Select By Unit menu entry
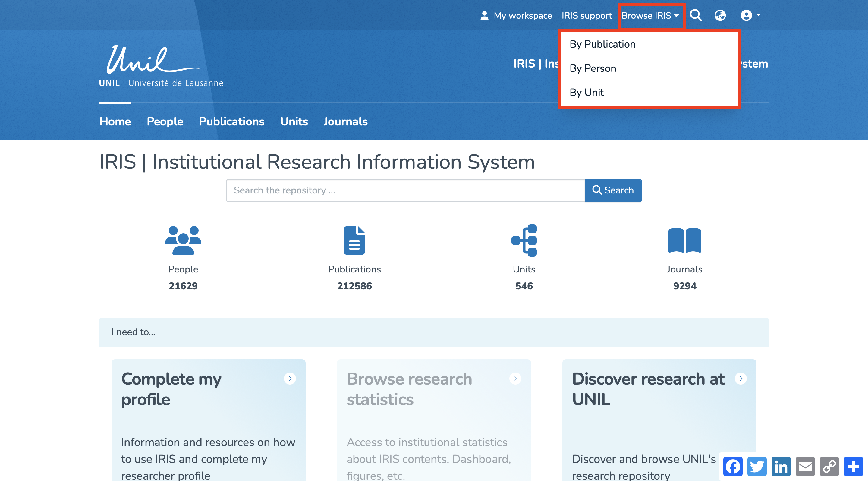 586,92
